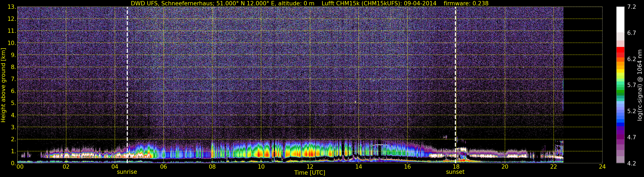Click the colorbar tick value 4.2

(632, 163)
